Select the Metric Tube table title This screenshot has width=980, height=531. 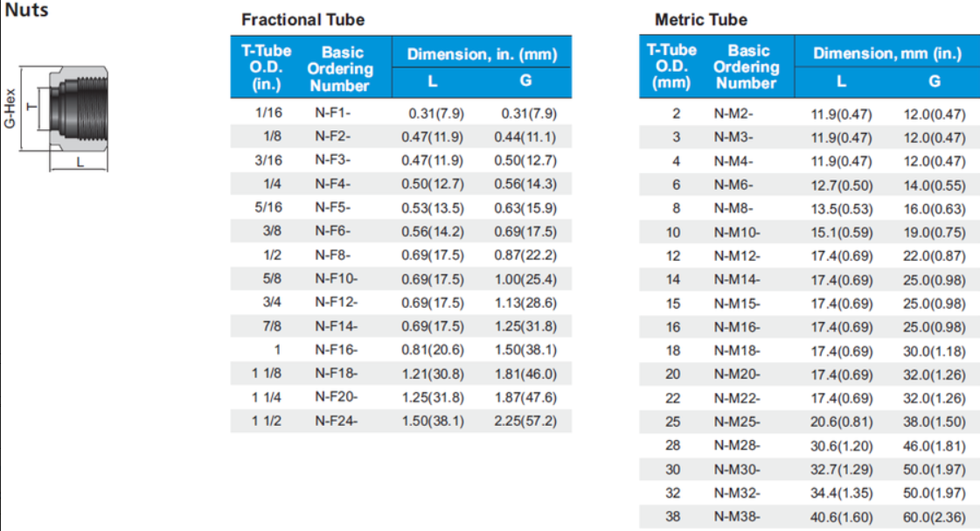701,19
